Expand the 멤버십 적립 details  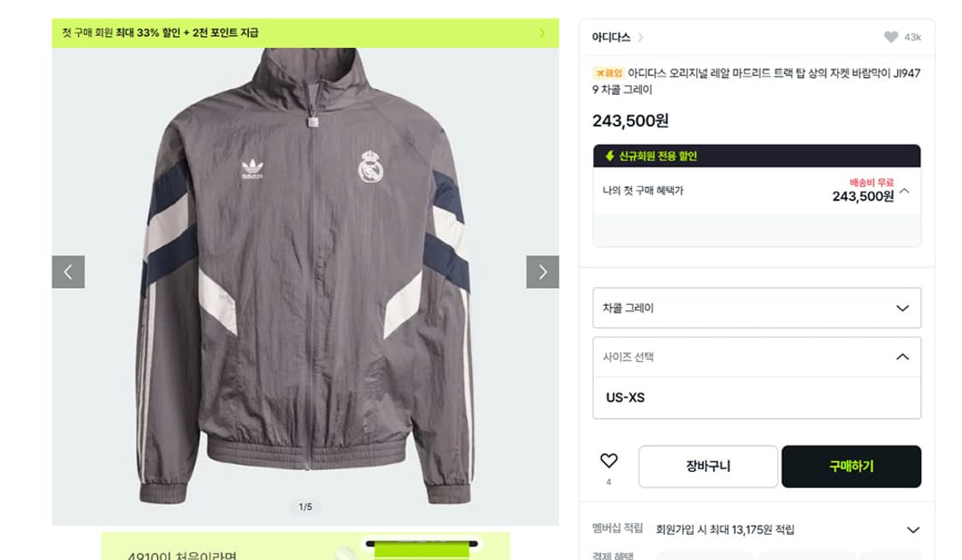(x=912, y=530)
